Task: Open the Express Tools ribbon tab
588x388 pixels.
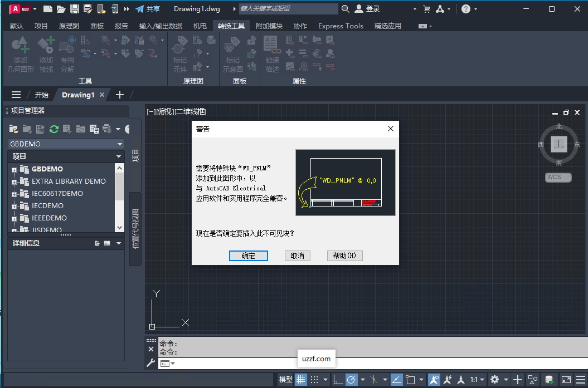Action: pyautogui.click(x=341, y=26)
